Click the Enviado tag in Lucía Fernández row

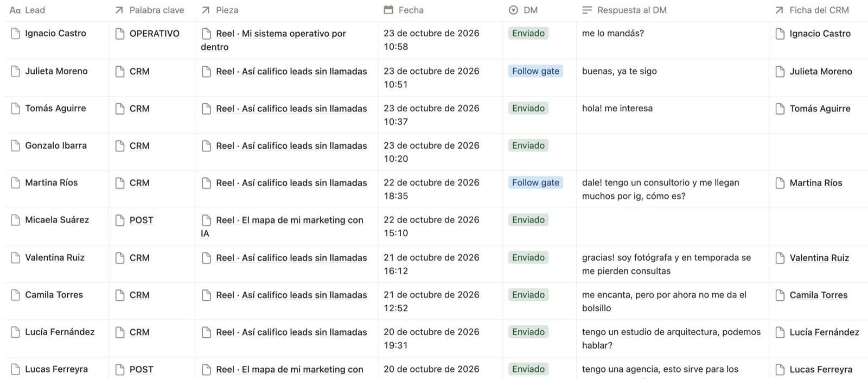click(528, 332)
